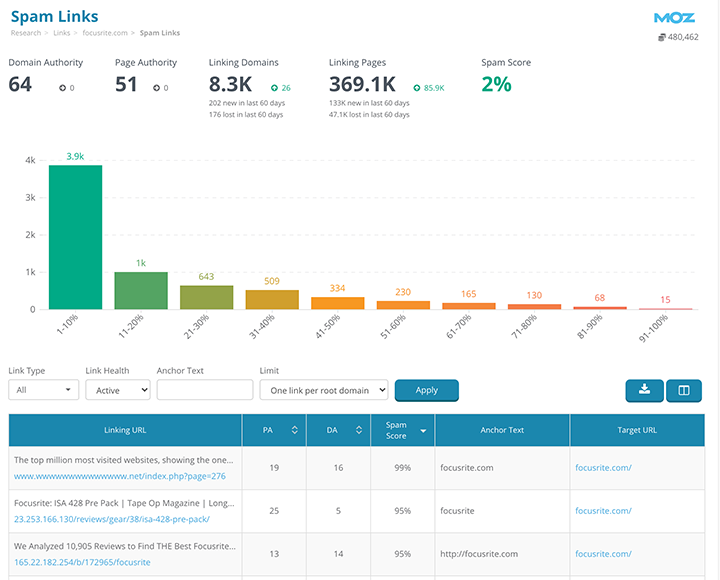Open the wwwwwwwwwwwwwwwww.net linking URL

coord(119,476)
